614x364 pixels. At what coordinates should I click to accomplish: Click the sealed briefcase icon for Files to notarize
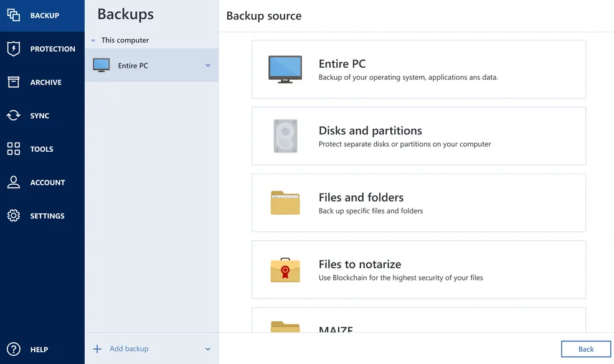point(285,270)
